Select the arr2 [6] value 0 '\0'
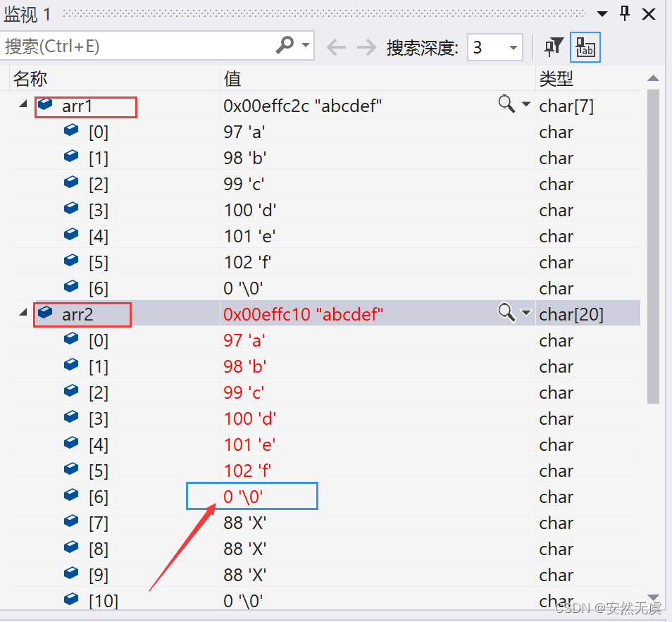672x622 pixels. (243, 497)
